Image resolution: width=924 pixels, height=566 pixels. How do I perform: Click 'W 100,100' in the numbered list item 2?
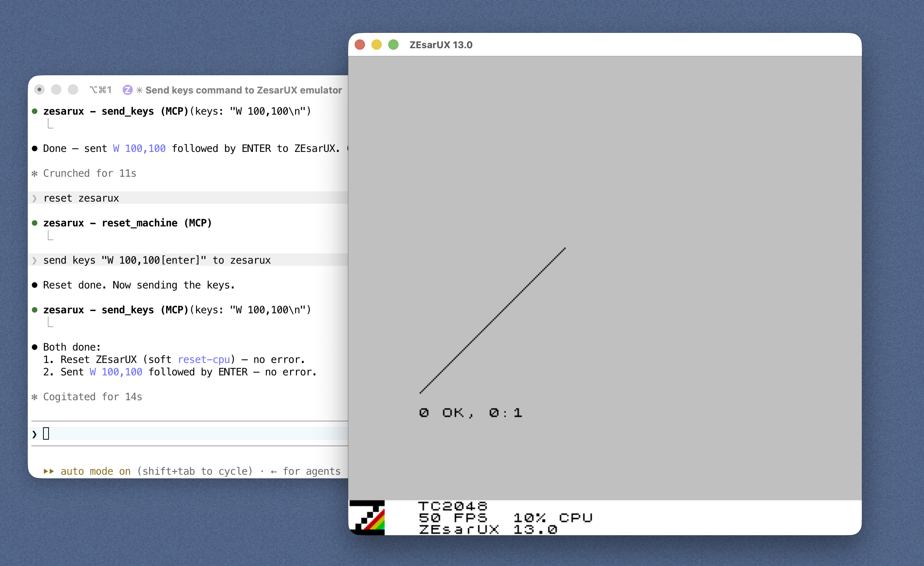(x=116, y=372)
